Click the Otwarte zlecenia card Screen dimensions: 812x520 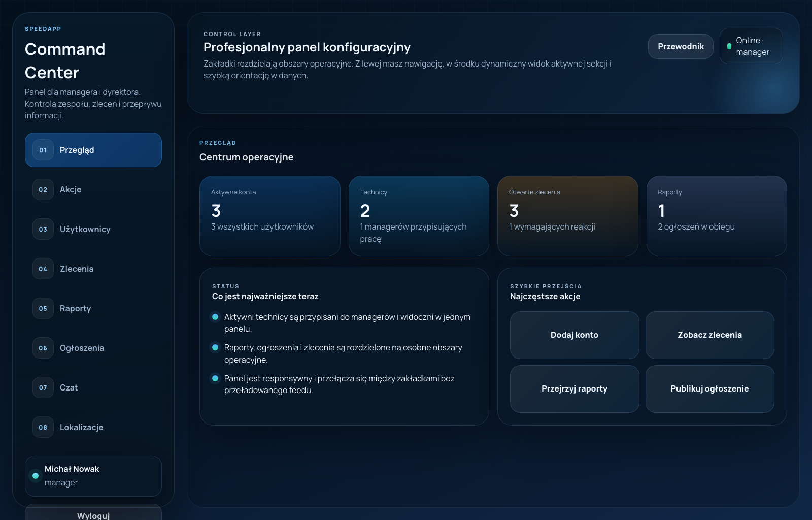[567, 216]
